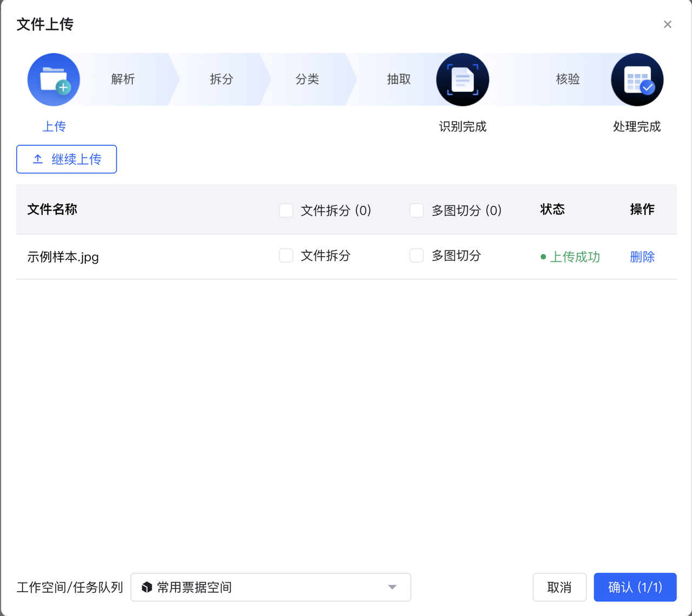Select the 核验 step
Image resolution: width=692 pixels, height=616 pixels.
click(568, 79)
